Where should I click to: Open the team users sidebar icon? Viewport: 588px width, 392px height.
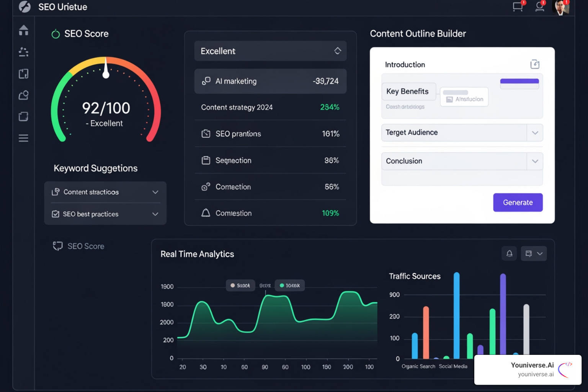point(24,52)
